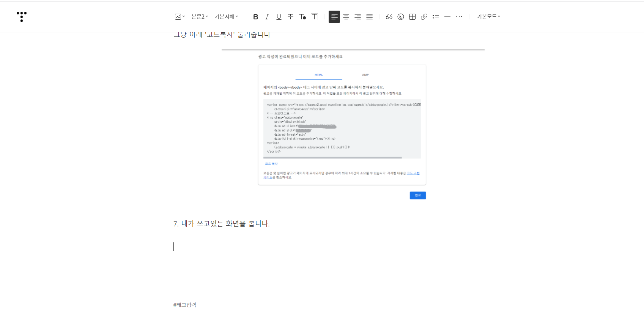This screenshot has width=644, height=321.
Task: Insert a blockquote
Action: pyautogui.click(x=389, y=17)
